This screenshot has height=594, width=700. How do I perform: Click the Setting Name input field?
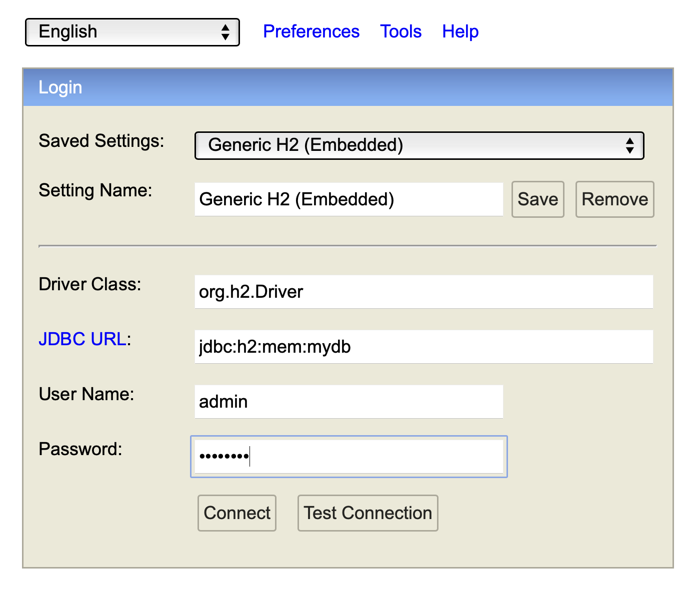(348, 199)
